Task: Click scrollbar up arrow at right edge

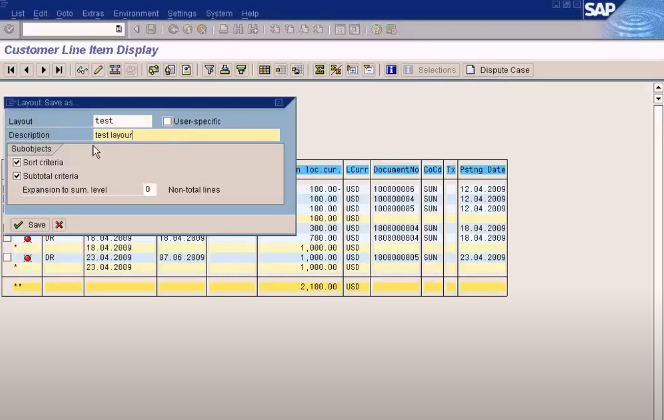Action: click(x=658, y=88)
